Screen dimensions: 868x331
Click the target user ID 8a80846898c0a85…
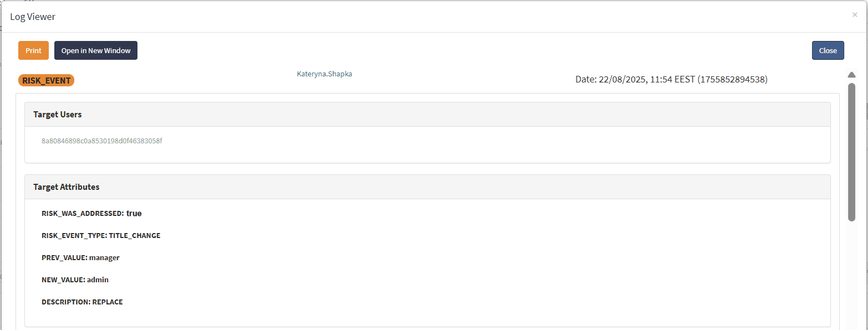tap(102, 141)
